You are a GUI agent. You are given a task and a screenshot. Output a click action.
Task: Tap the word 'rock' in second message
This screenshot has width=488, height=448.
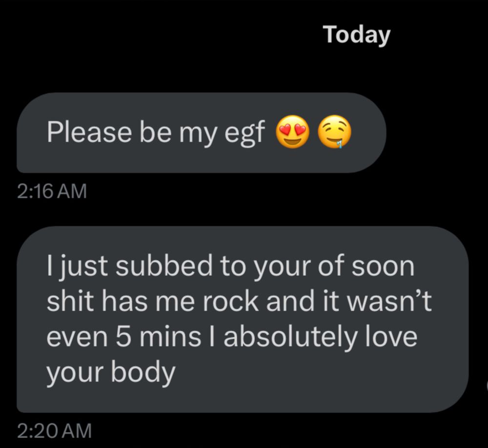click(x=230, y=302)
